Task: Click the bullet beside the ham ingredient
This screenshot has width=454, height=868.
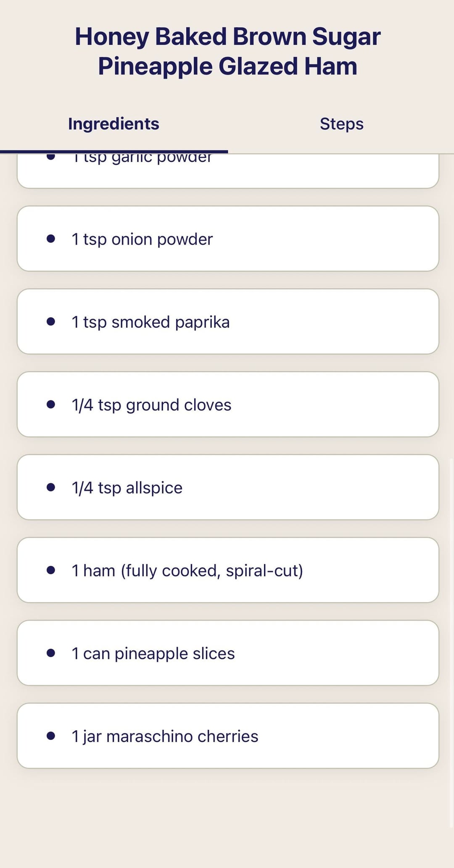Action: click(51, 570)
